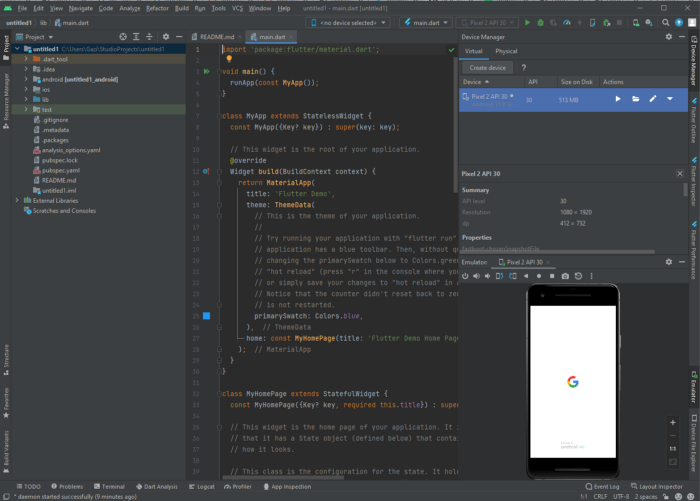Open the File menu

coord(22,8)
